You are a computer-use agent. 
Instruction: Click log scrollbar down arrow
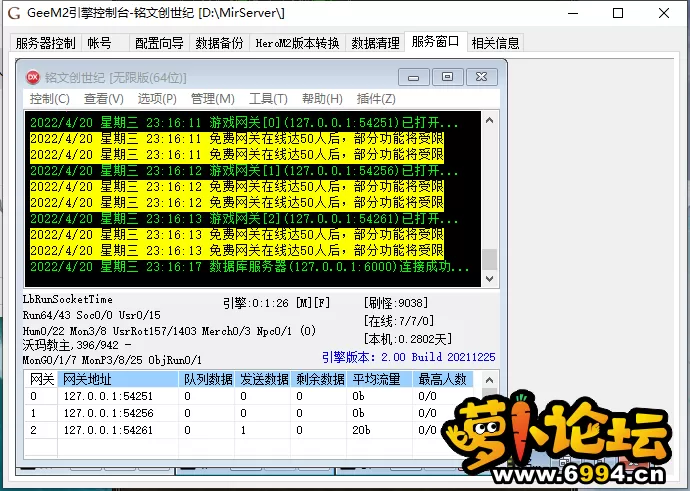pyautogui.click(x=490, y=278)
